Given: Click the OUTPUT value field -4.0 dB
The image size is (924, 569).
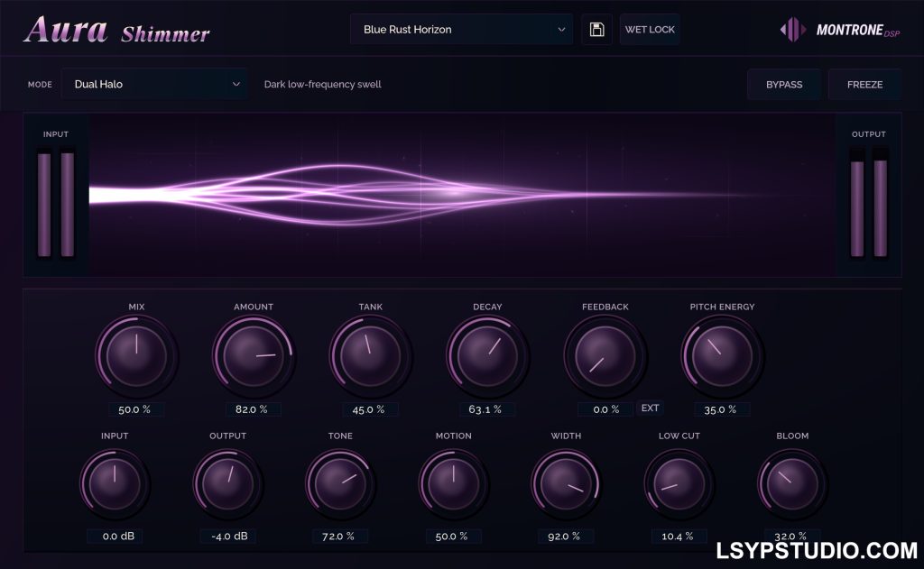Looking at the screenshot, I should [227, 536].
